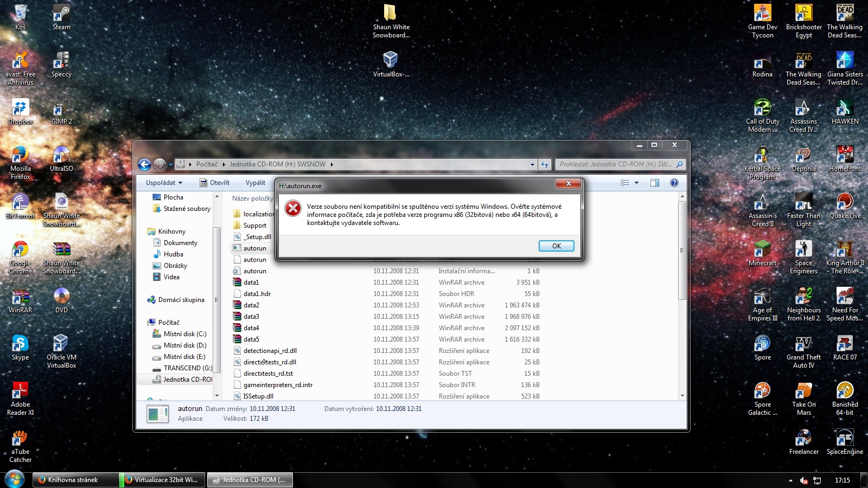The width and height of the screenshot is (868, 488).
Task: Open the HAWKEN desktop shortcut
Action: pyautogui.click(x=845, y=112)
